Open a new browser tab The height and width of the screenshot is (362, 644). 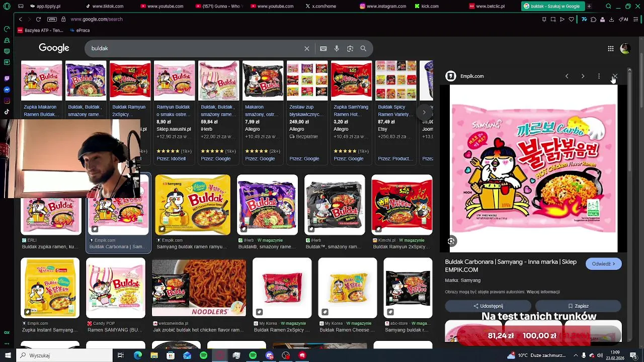coord(589,6)
